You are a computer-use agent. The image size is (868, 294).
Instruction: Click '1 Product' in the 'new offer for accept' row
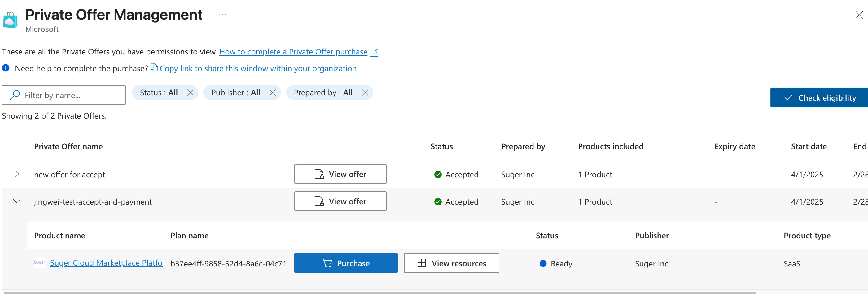coord(595,175)
